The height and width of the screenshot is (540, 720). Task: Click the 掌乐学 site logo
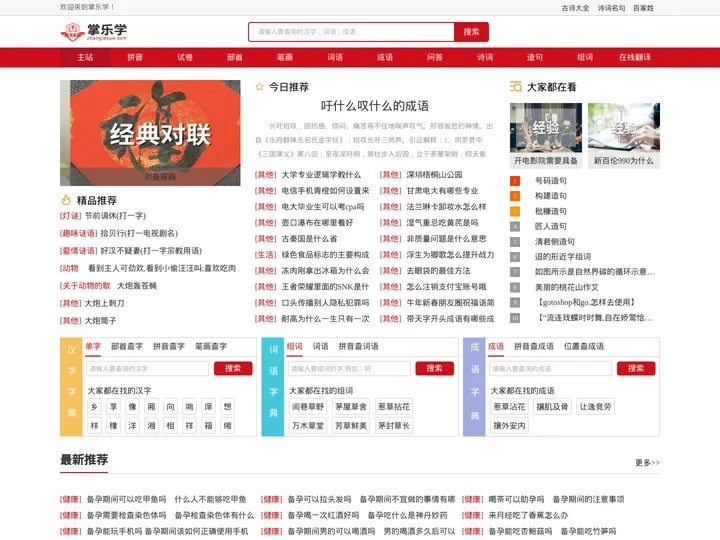[x=94, y=32]
